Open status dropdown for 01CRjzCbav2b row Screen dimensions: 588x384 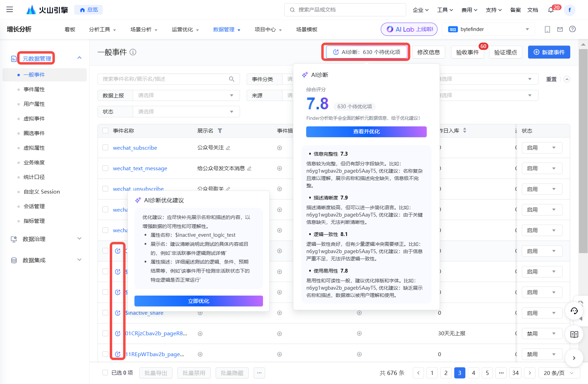click(x=542, y=334)
